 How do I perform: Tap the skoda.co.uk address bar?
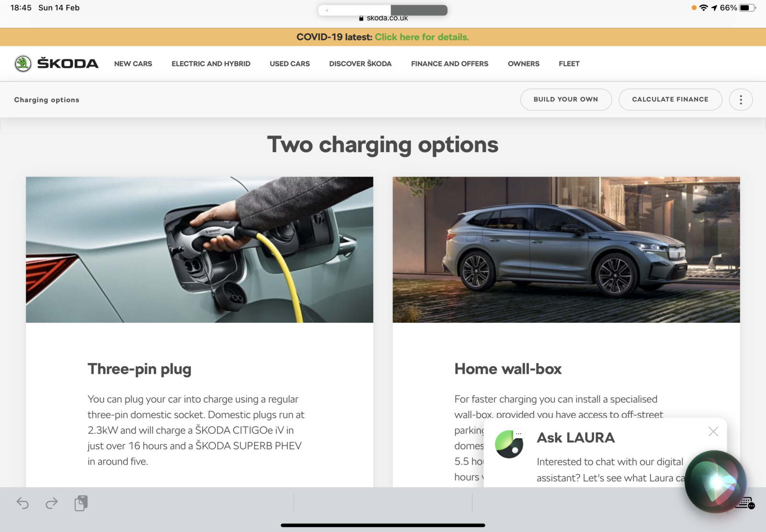point(383,18)
